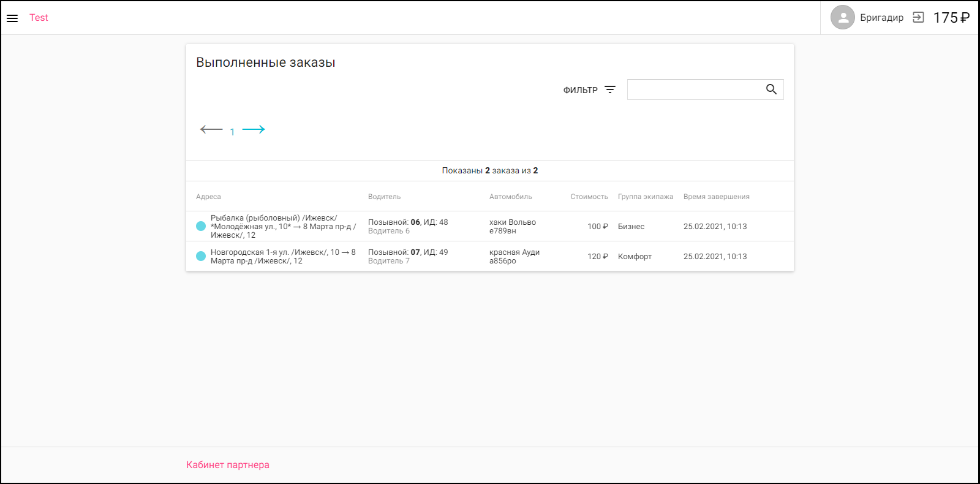Click the 175 ₽ balance display
The width and height of the screenshot is (980, 484).
pos(951,18)
